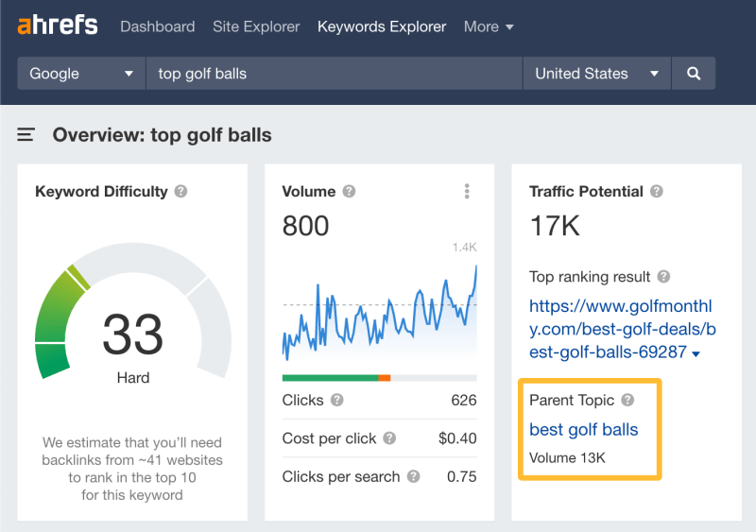Expand the top ranking URL dropdown arrow
Screen dimensions: 756x532
point(696,354)
